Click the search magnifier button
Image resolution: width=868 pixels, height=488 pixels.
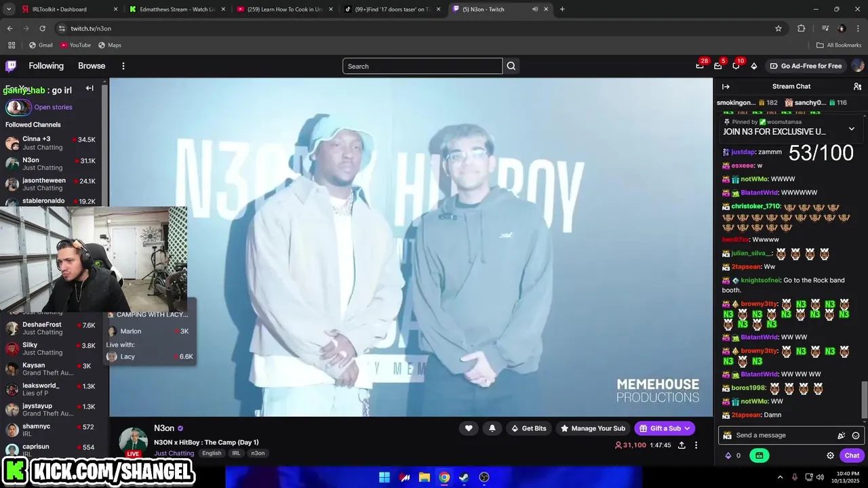click(511, 66)
